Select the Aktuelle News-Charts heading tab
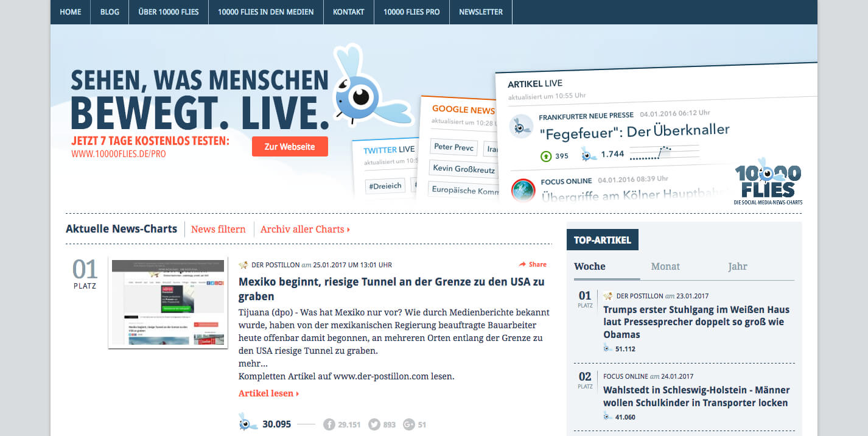This screenshot has height=436, width=868. (x=121, y=229)
